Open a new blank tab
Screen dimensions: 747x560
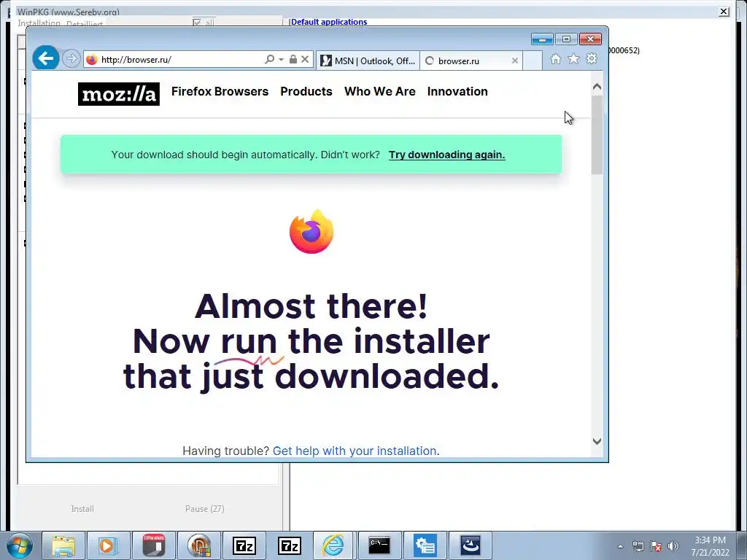533,61
